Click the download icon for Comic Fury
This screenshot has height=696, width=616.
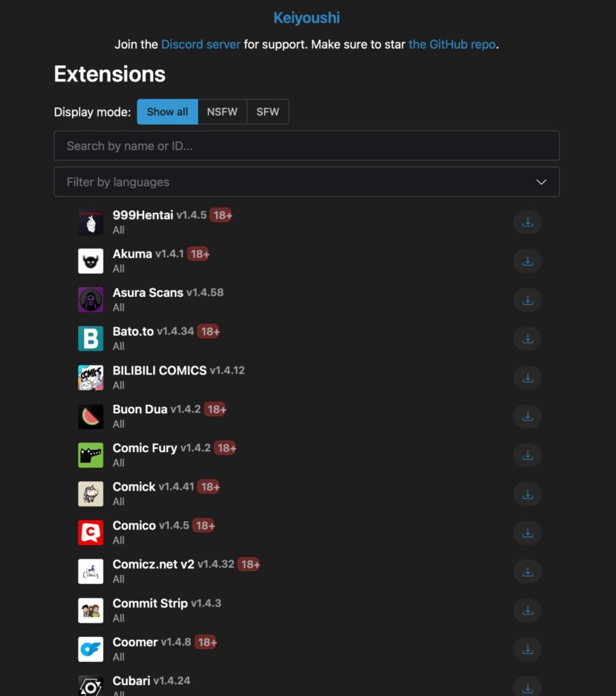click(528, 455)
